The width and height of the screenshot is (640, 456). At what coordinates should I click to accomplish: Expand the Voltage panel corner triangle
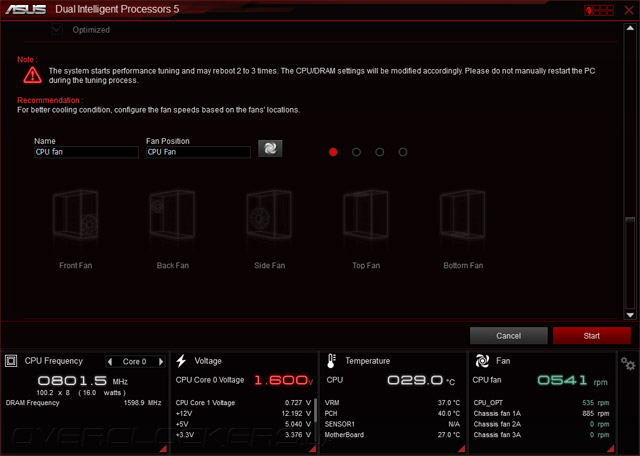(x=313, y=449)
